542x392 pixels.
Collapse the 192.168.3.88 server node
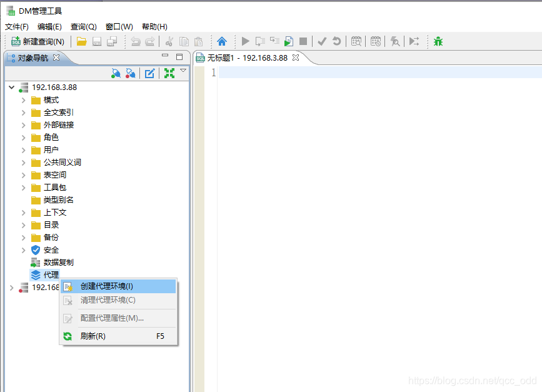tap(11, 88)
